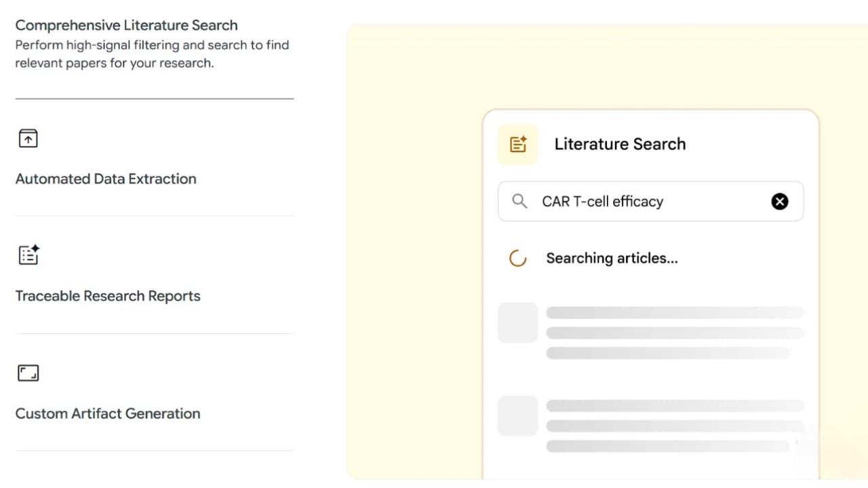The width and height of the screenshot is (868, 488).
Task: Click the Custom Artifact Generation frame icon
Action: (28, 373)
